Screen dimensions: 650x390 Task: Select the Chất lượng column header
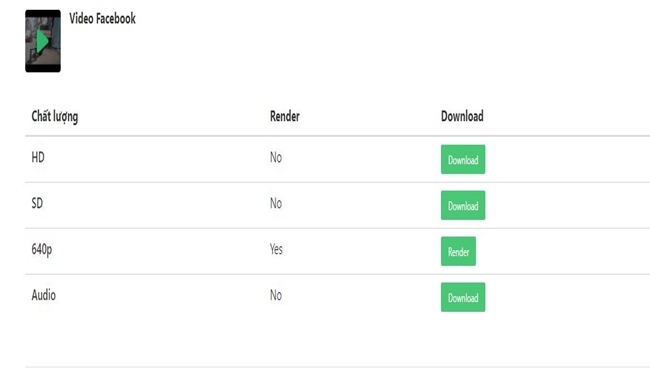point(55,116)
